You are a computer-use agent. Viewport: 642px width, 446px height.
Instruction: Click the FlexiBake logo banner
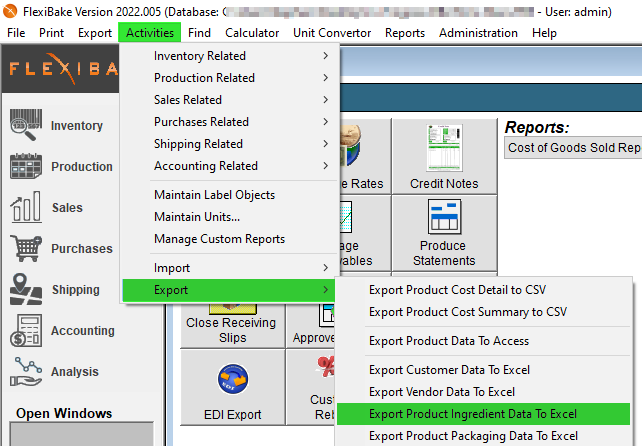pyautogui.click(x=61, y=68)
